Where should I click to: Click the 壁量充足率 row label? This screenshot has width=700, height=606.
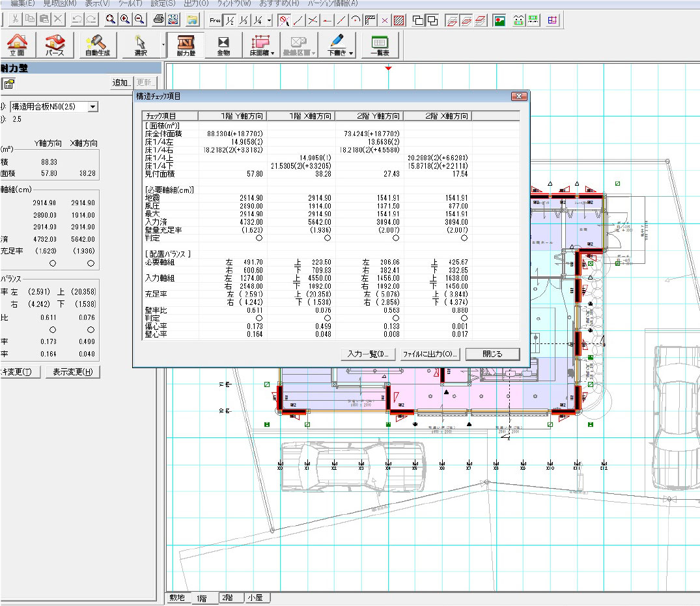(163, 230)
